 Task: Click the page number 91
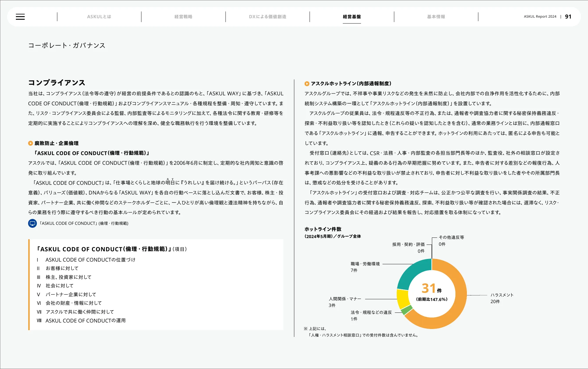pos(568,17)
